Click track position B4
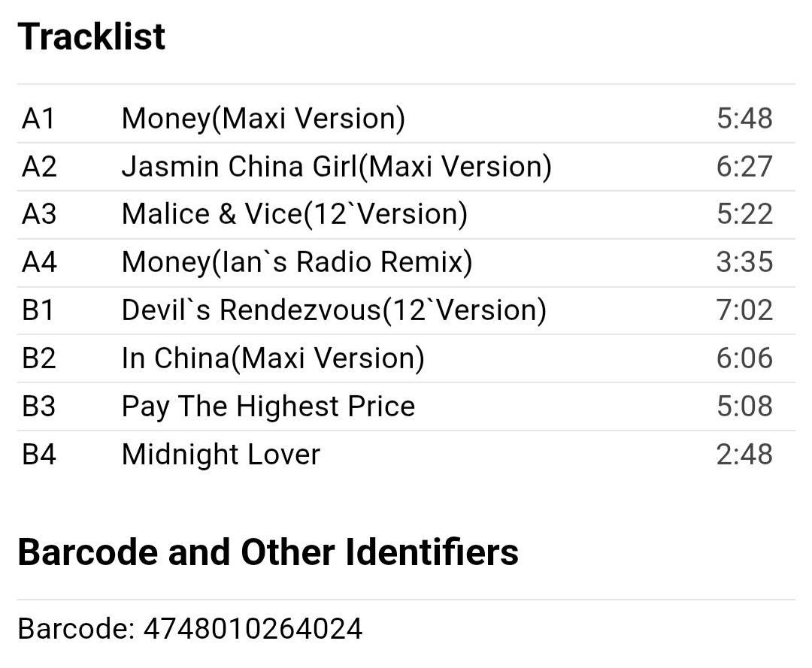 [x=39, y=455]
